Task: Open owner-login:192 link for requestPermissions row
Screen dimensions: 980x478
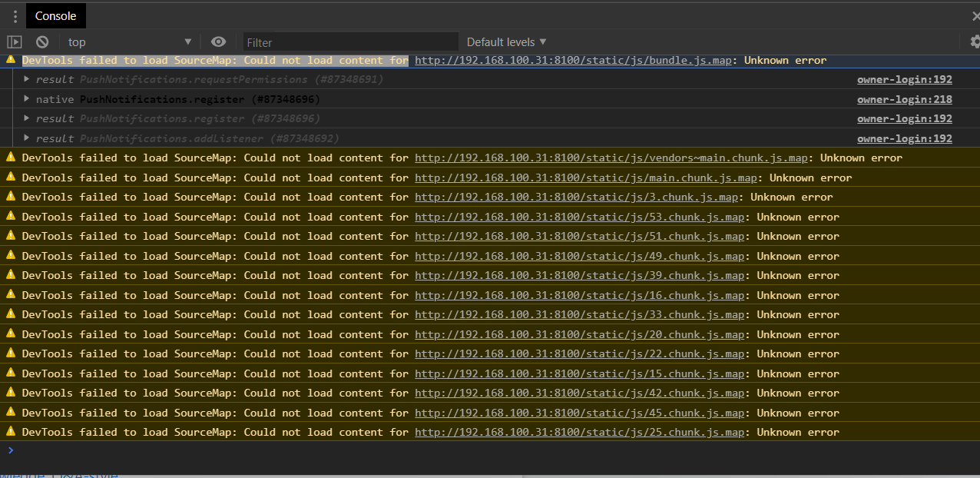Action: pyautogui.click(x=905, y=79)
